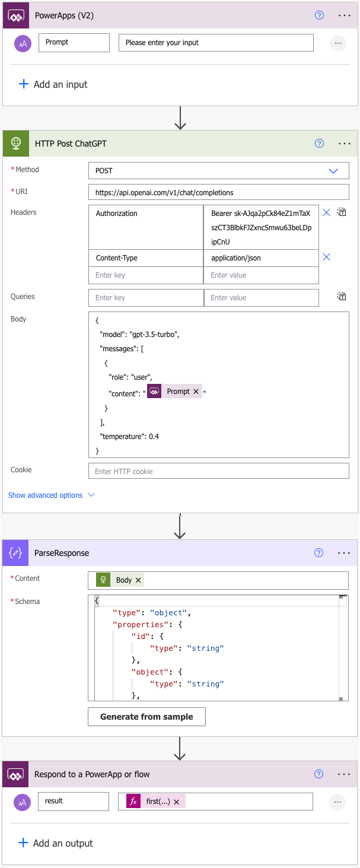Edit the 'Please enter your input' description field
This screenshot has height=868, width=360.
click(x=216, y=43)
